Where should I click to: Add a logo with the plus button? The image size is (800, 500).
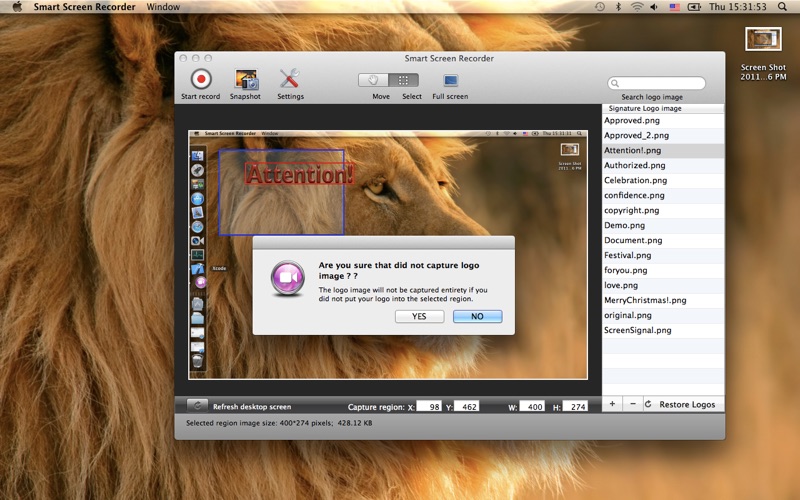click(612, 404)
